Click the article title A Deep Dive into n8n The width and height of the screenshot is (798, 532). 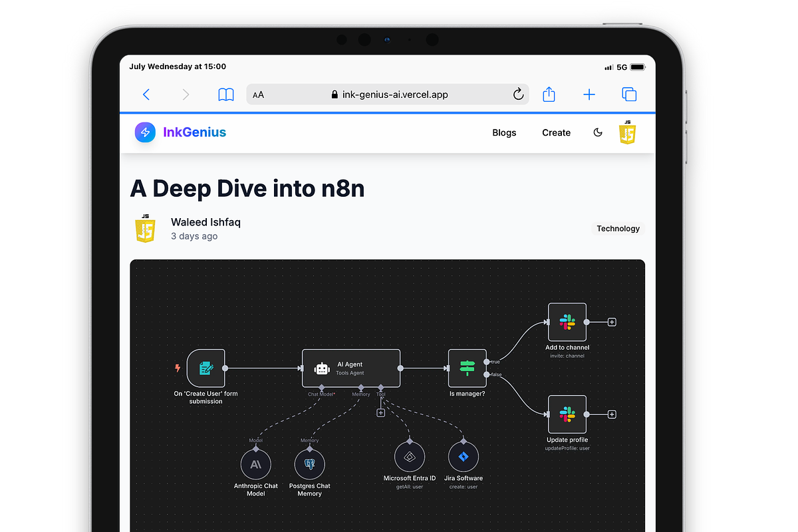(x=247, y=188)
